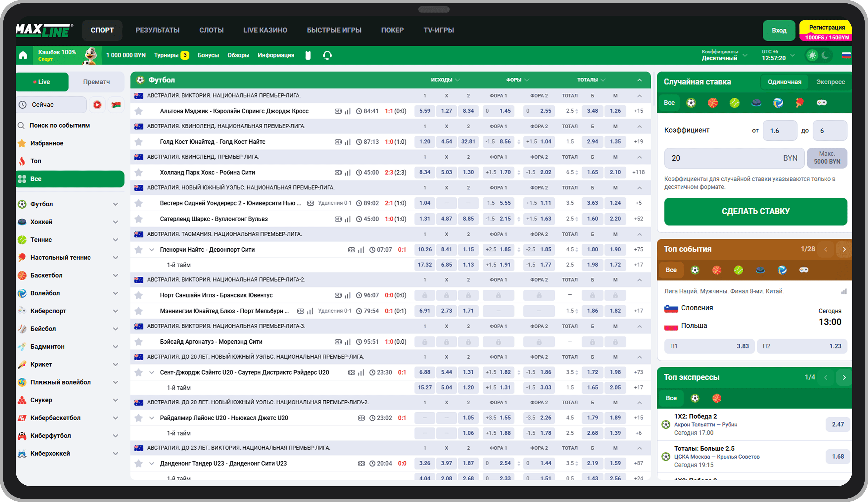The width and height of the screenshot is (868, 502).
Task: Select table tennis icon in Случайная ставка filter
Action: [800, 103]
